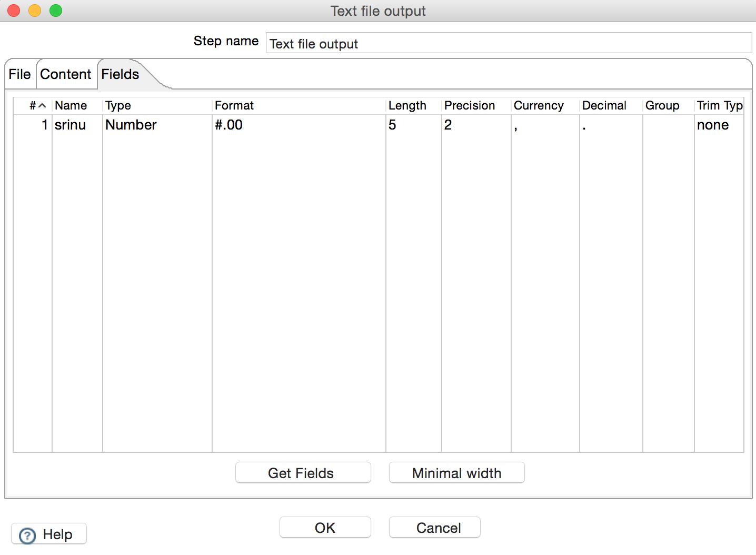Click the Decimal cell in row 1

[x=610, y=125]
